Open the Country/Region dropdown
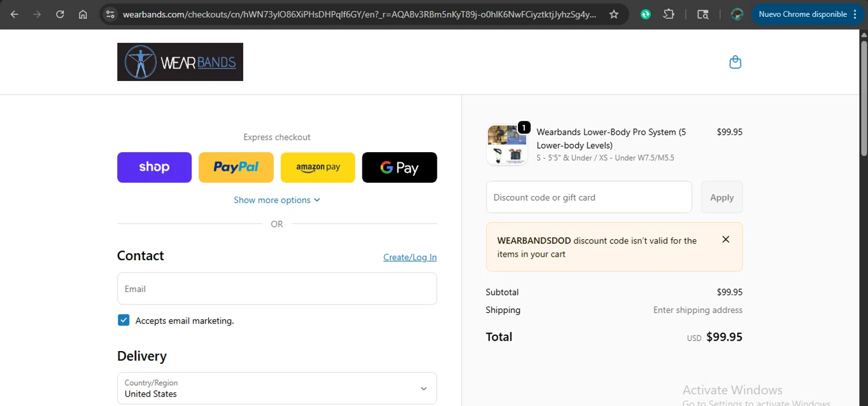868x406 pixels. (x=277, y=388)
